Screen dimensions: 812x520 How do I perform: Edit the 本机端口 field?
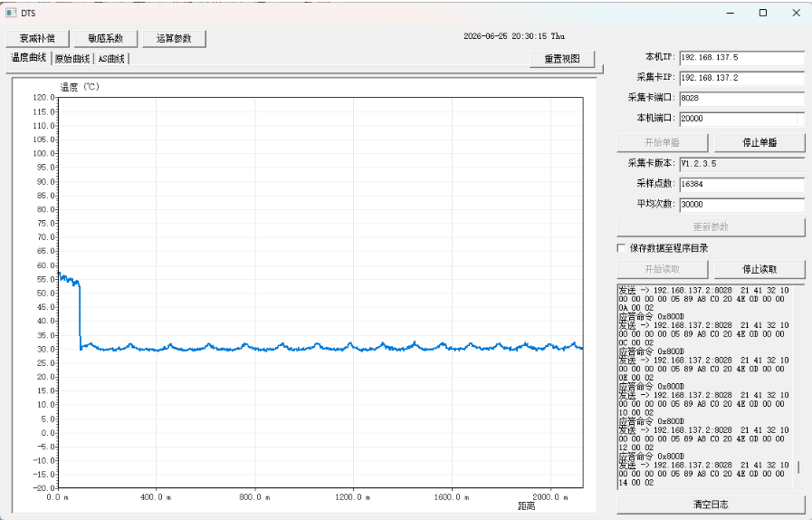coord(741,118)
